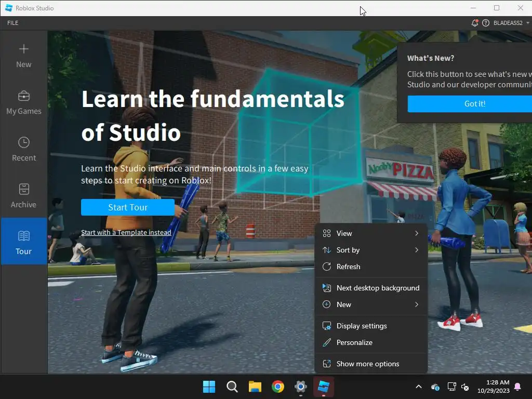
Task: Open the New submenu in context menu
Action: coord(371,304)
